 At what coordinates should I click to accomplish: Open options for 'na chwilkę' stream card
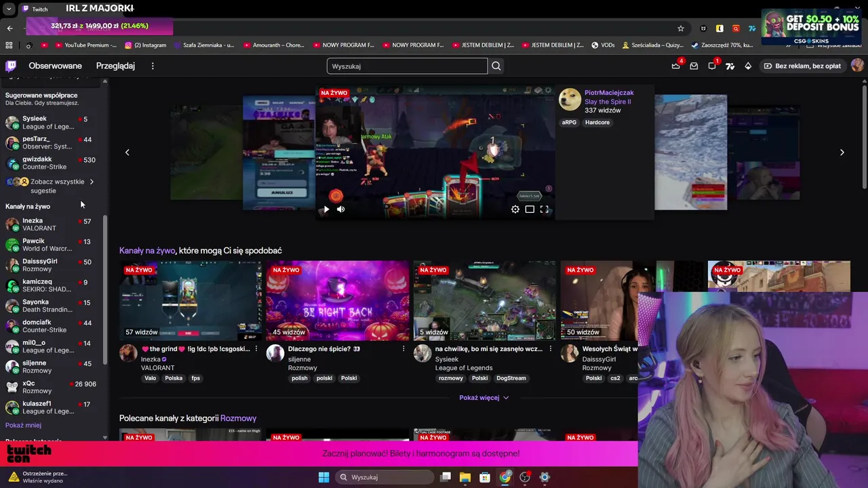pyautogui.click(x=551, y=349)
